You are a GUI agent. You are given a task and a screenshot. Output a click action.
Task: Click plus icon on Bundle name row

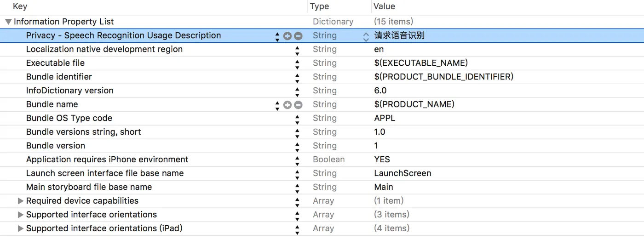pos(287,105)
